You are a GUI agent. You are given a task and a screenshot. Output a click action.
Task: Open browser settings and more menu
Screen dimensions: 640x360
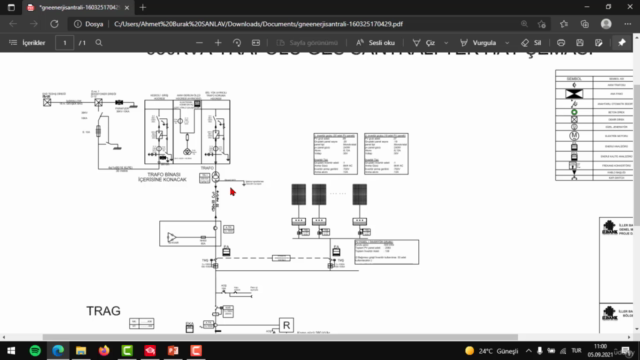(627, 24)
